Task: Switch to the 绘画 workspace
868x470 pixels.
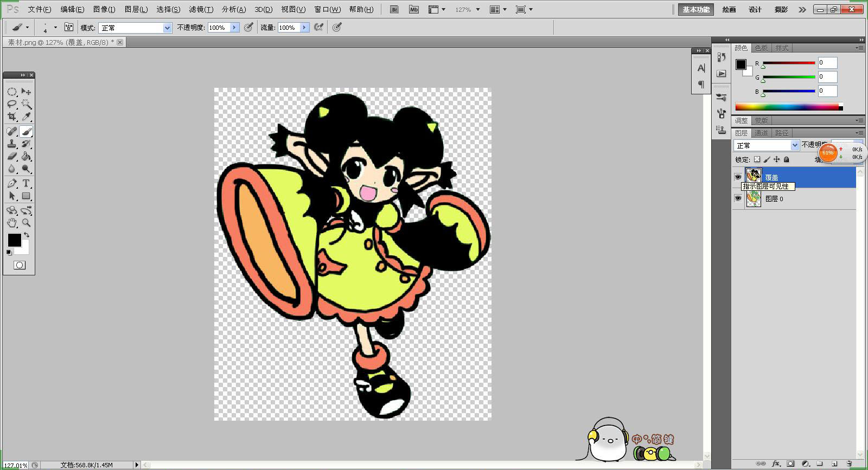Action: (729, 9)
